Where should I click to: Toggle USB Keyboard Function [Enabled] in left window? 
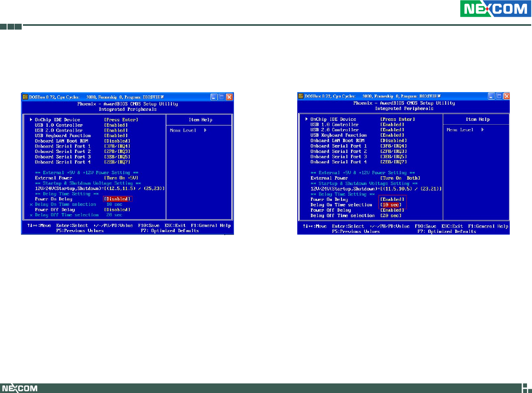click(x=115, y=135)
